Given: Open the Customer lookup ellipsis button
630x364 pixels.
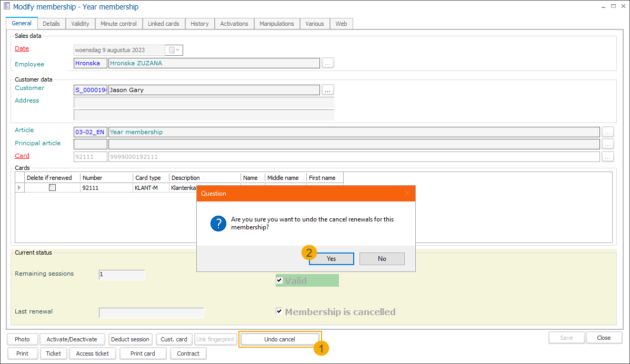Looking at the screenshot, I should click(x=328, y=90).
